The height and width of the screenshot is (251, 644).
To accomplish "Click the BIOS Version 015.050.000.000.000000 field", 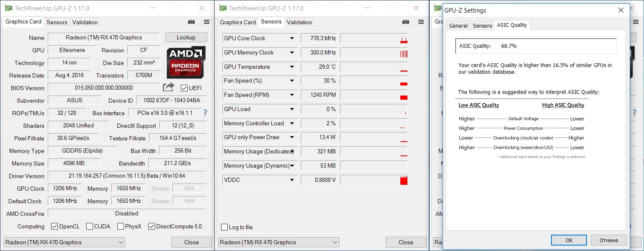I will pyautogui.click(x=104, y=88).
